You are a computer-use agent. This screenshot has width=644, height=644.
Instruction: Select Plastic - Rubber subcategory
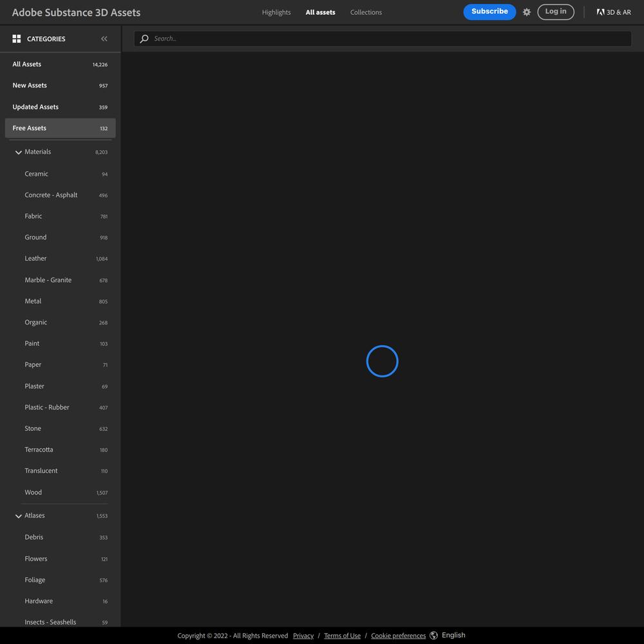pos(60,408)
